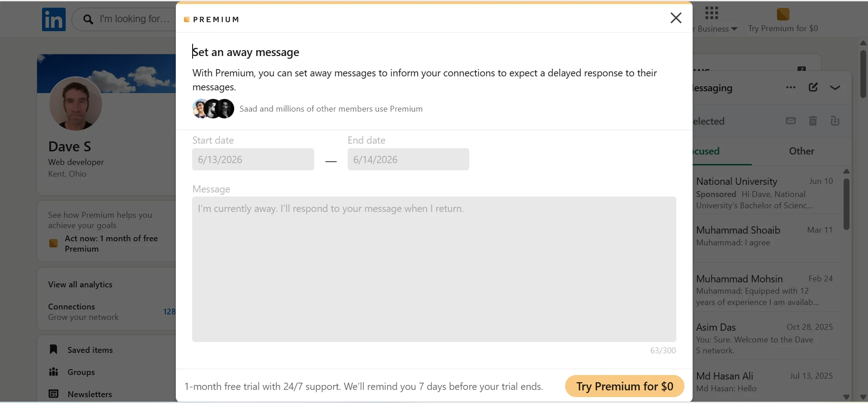Click the search magnifier icon
Image resolution: width=868 pixels, height=403 pixels.
coord(88,19)
